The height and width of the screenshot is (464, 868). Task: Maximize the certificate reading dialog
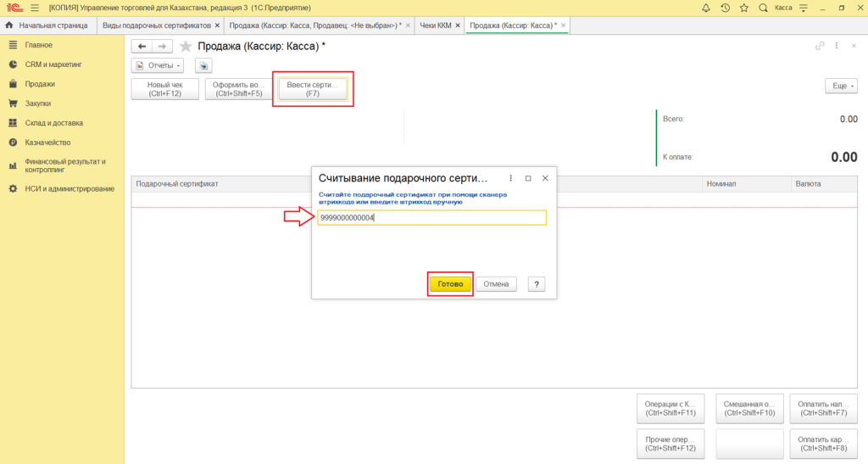528,178
